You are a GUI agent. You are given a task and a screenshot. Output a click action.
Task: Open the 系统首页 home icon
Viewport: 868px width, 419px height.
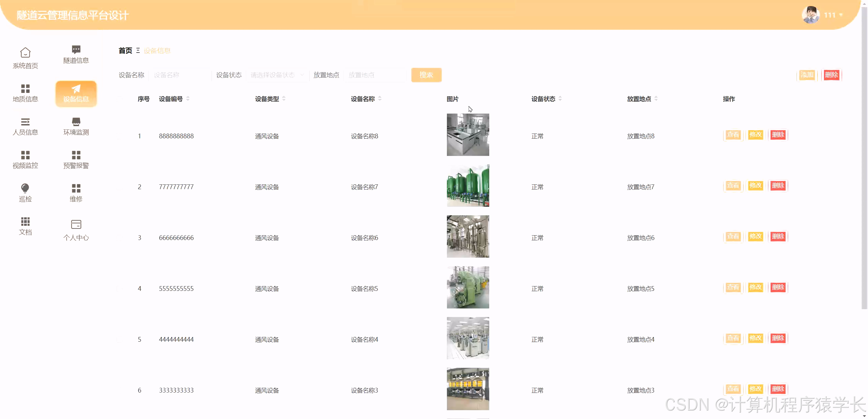pyautogui.click(x=25, y=53)
